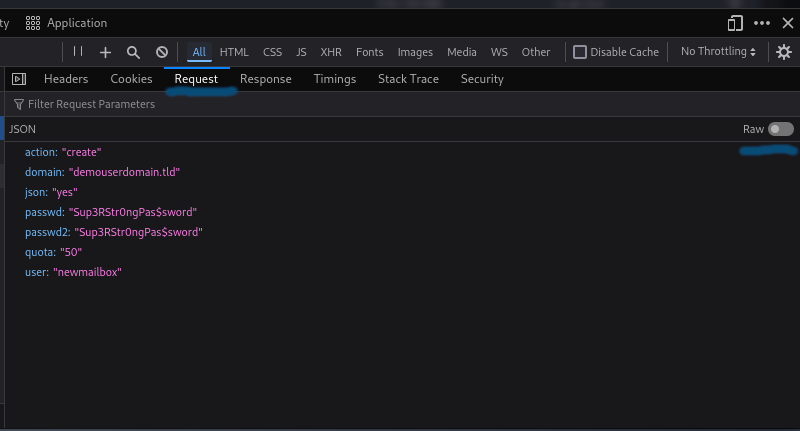This screenshot has height=431, width=800.
Task: Open the Application panel
Action: point(66,23)
